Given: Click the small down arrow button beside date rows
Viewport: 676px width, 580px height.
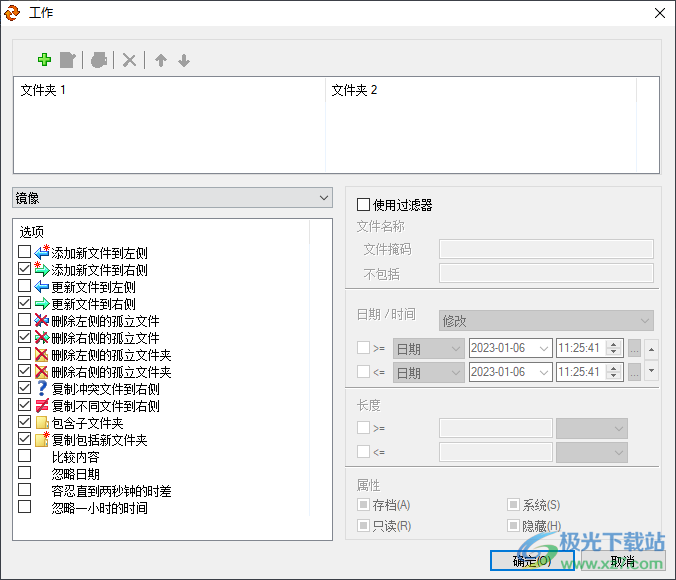Looking at the screenshot, I should [x=651, y=372].
